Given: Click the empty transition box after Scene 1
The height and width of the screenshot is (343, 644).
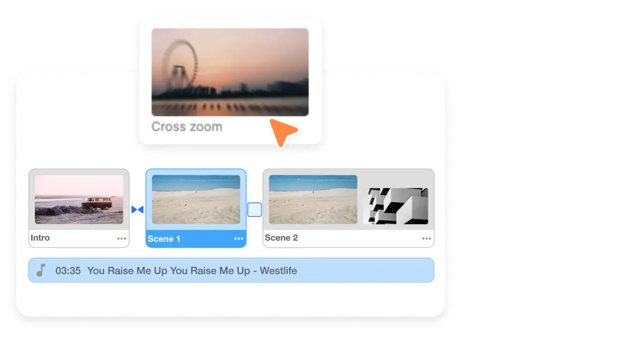Looking at the screenshot, I should [x=254, y=210].
